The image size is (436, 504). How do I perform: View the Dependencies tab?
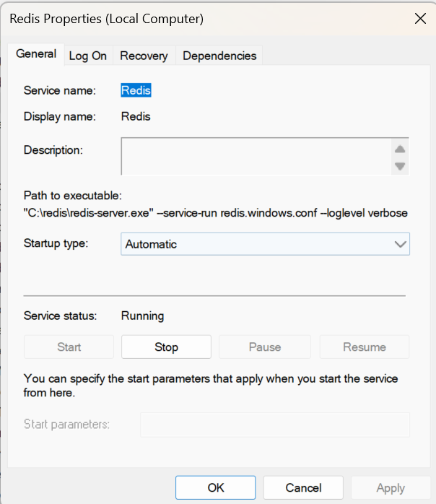pyautogui.click(x=219, y=56)
